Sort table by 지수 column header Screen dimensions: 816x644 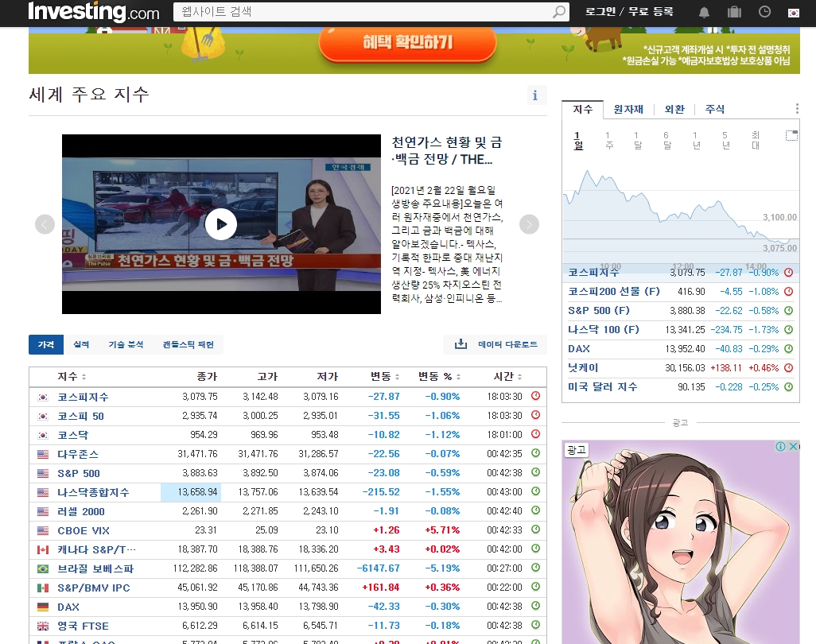[x=72, y=376]
